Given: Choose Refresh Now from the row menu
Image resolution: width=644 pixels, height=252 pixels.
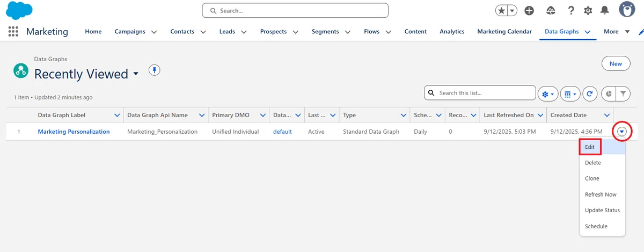Looking at the screenshot, I should (602, 195).
